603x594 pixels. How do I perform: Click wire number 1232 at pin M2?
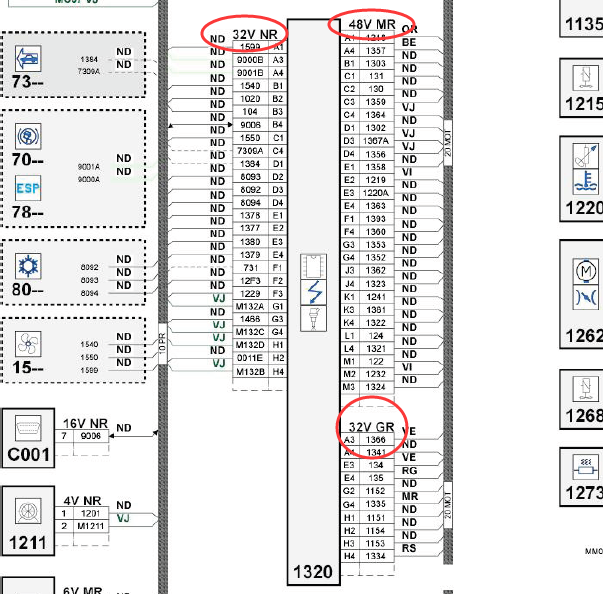pos(376,374)
